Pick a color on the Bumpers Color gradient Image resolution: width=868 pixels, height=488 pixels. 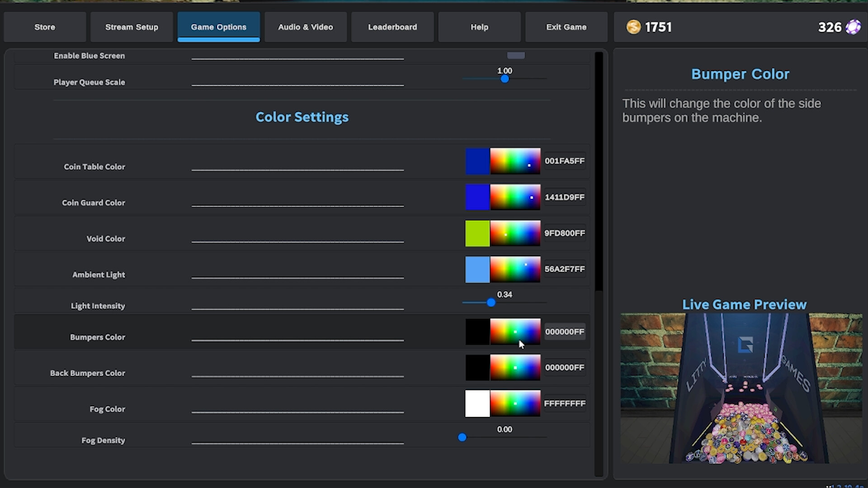pos(515,332)
